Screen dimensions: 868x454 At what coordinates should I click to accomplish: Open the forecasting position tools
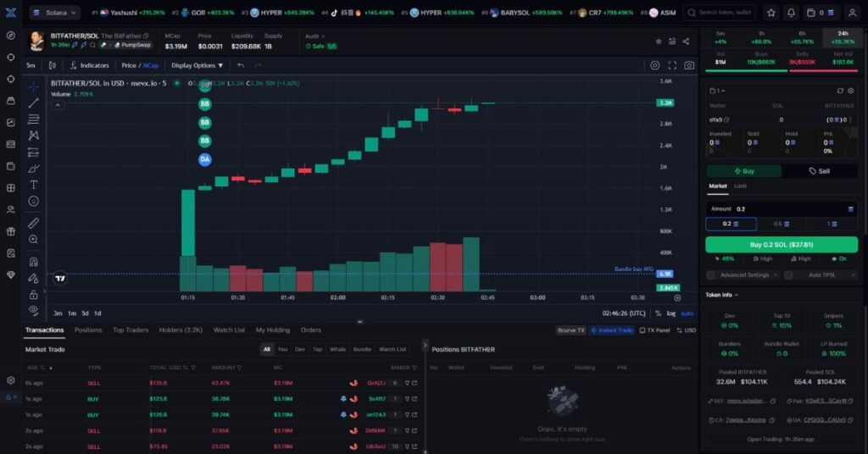click(33, 152)
